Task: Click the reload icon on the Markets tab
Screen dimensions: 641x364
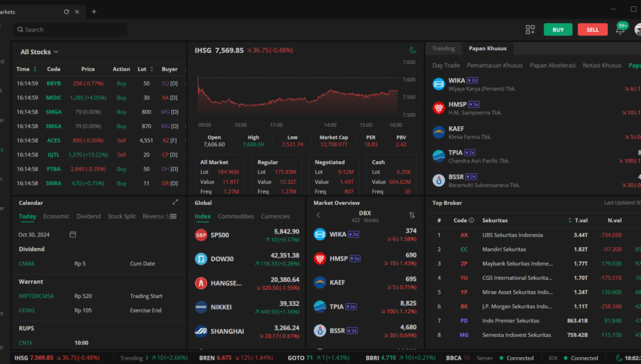Action: click(x=67, y=11)
